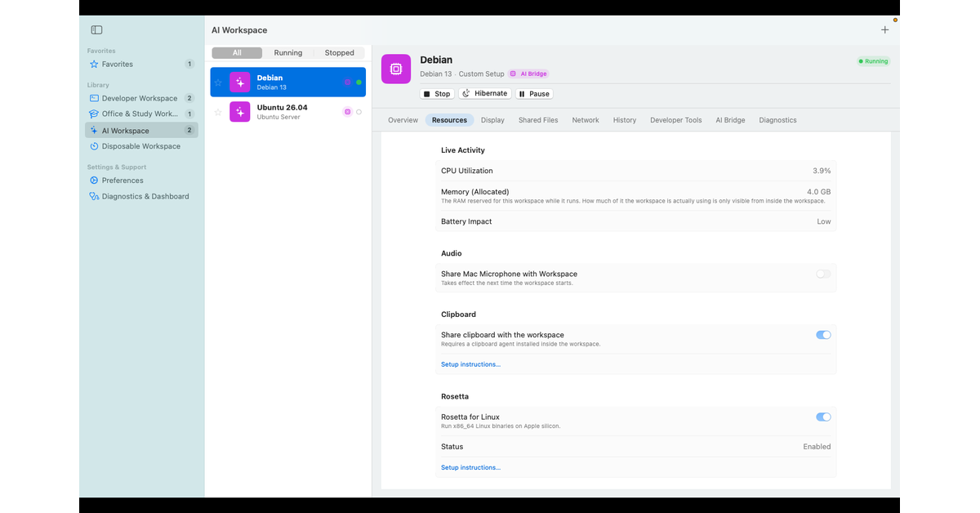Select the Resources tab
980x513 pixels.
point(450,120)
